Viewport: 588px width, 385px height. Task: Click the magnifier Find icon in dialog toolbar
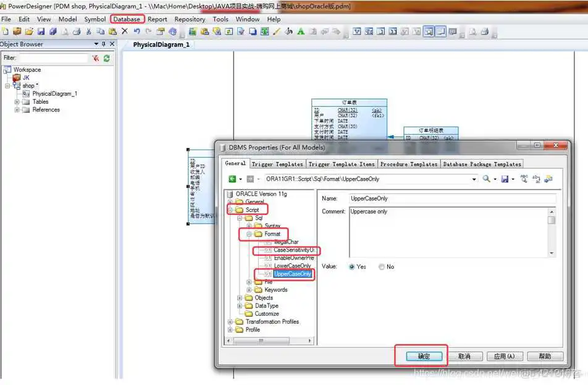[486, 179]
